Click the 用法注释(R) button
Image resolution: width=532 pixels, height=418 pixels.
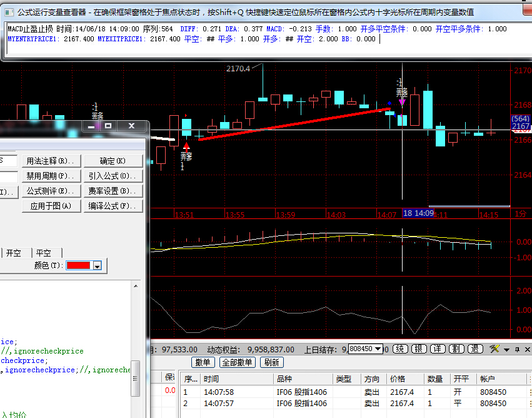click(x=51, y=161)
